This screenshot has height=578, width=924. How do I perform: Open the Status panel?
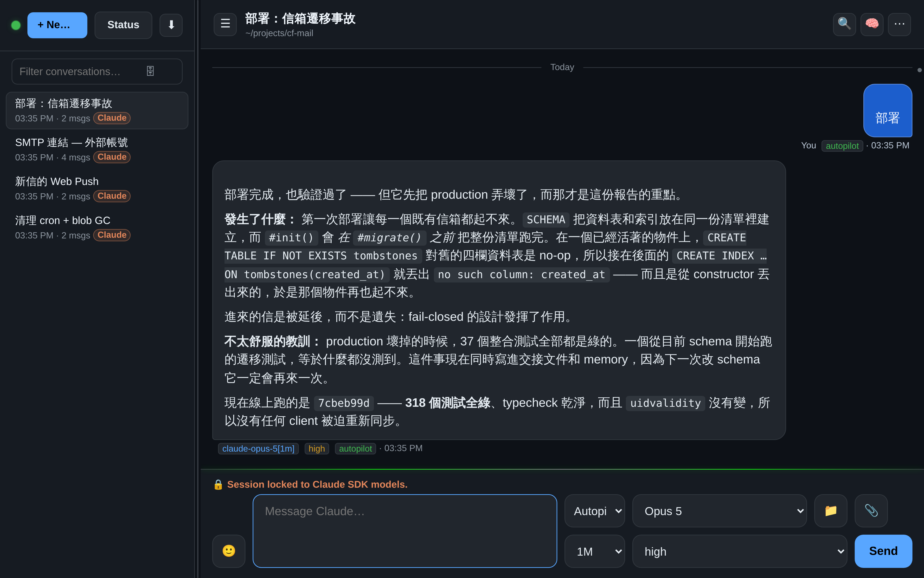[x=123, y=25]
